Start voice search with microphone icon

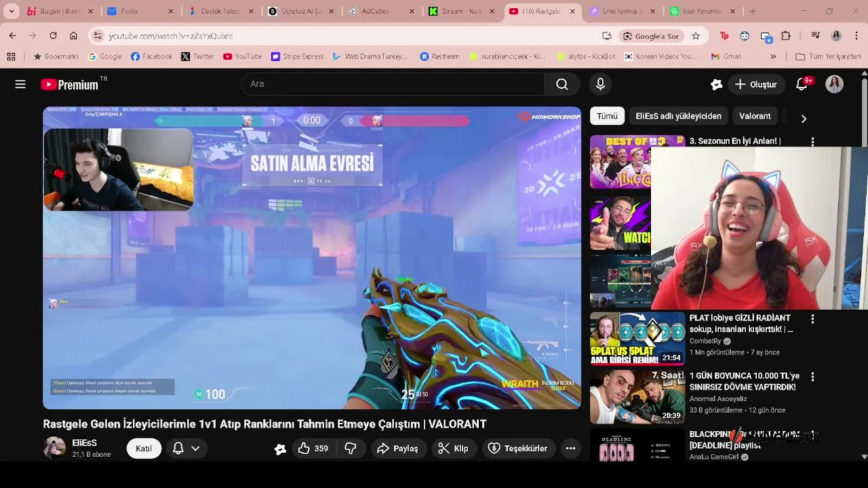tap(600, 84)
